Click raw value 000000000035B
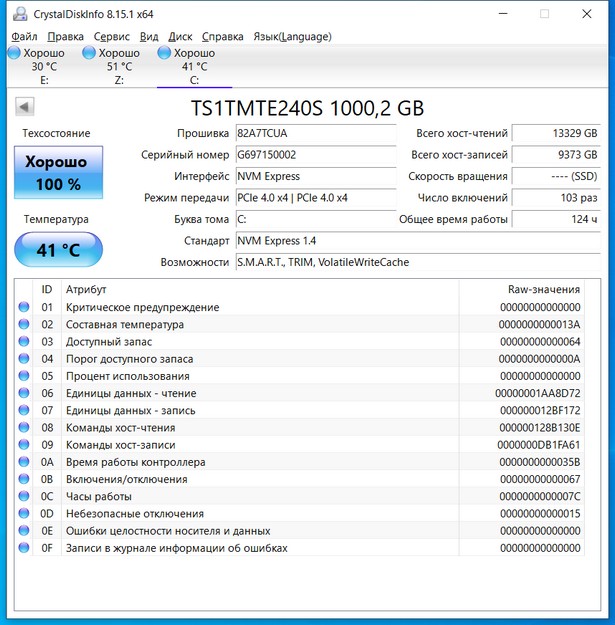 [540, 462]
